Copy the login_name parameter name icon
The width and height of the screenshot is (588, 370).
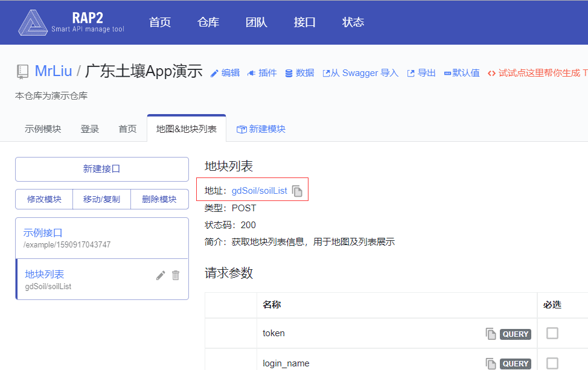coord(491,363)
